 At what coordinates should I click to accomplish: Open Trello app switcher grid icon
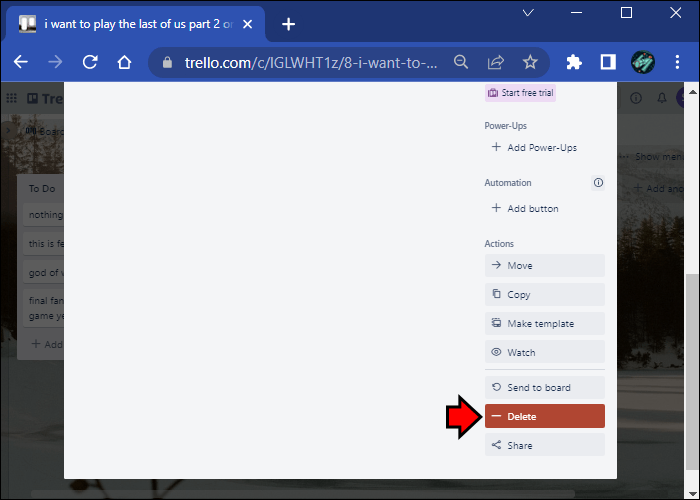pyautogui.click(x=12, y=98)
